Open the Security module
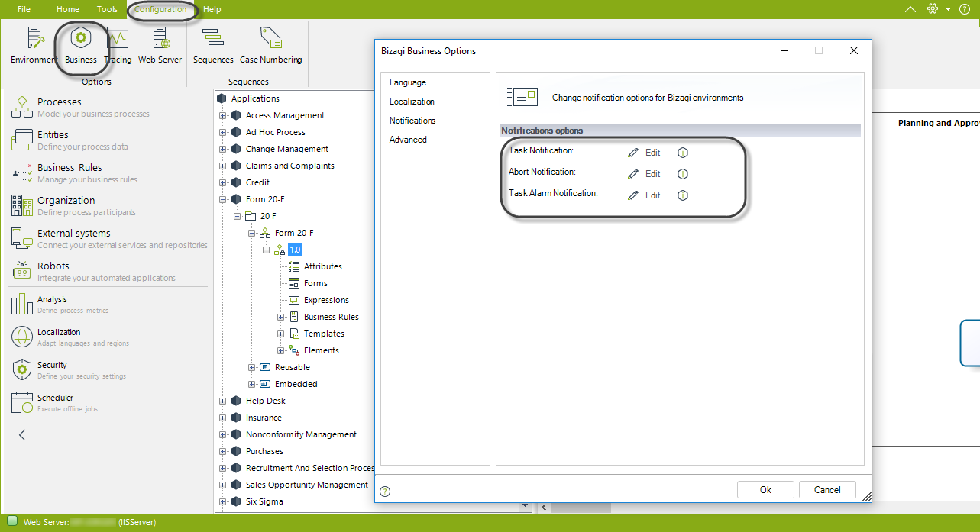980x532 pixels. pos(108,369)
